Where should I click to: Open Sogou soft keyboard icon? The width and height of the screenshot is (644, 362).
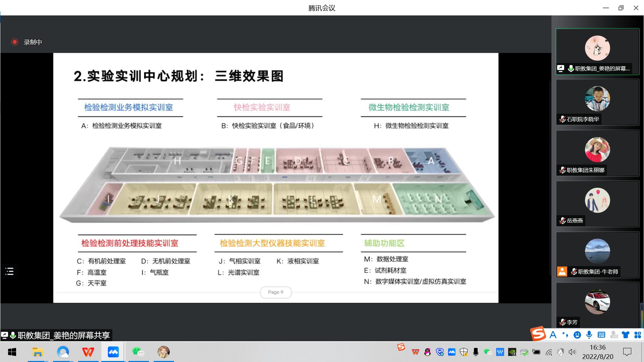(601, 335)
